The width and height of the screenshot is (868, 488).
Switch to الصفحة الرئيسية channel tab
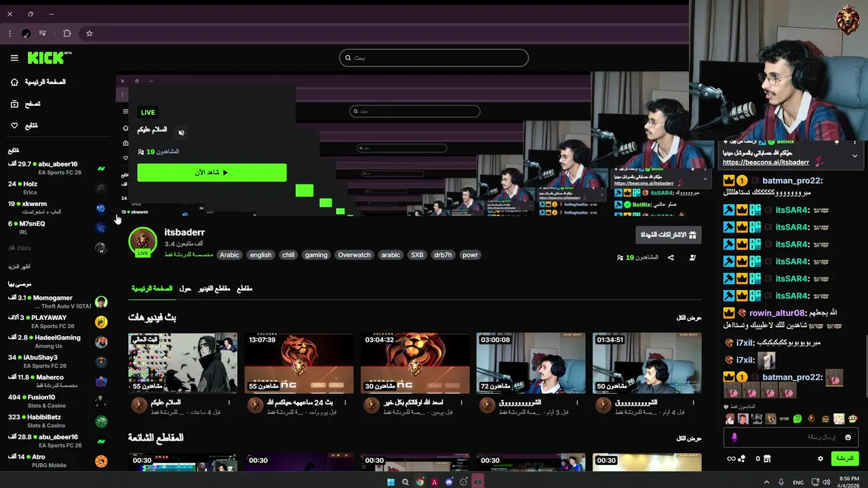pos(152,288)
